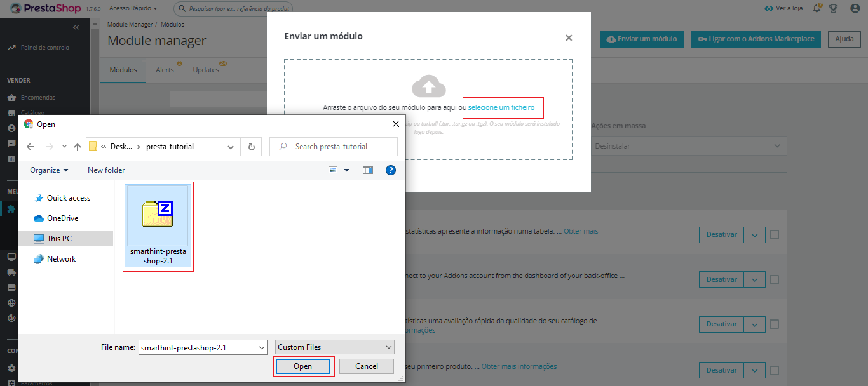Select Network in navigation pane
868x386 pixels.
[55, 259]
